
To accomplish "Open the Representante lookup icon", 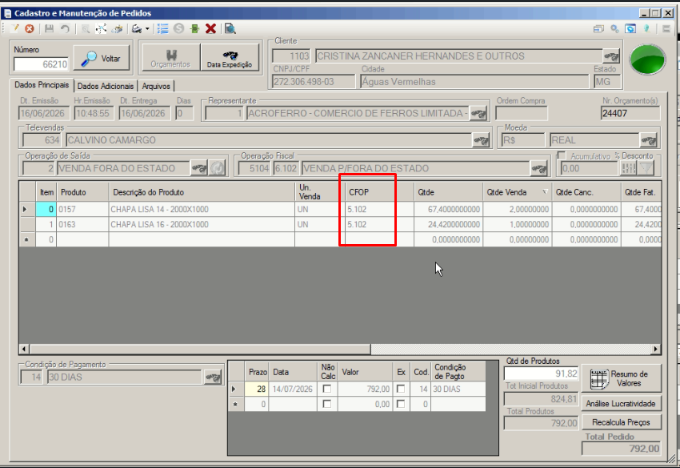I will point(478,114).
